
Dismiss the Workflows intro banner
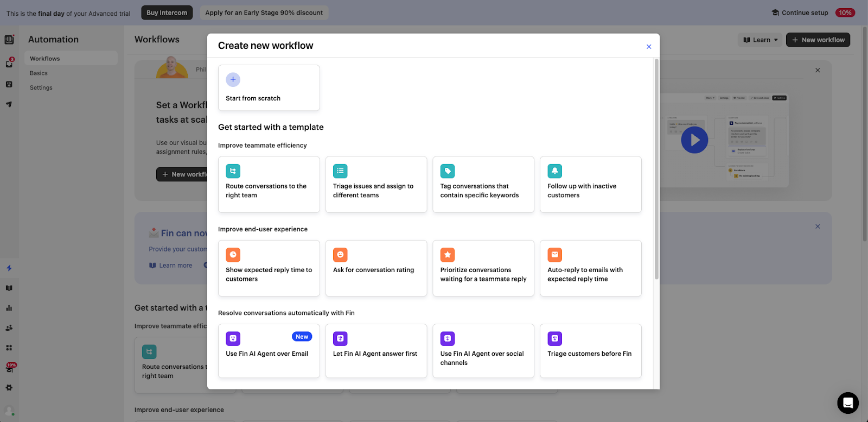[x=818, y=70]
